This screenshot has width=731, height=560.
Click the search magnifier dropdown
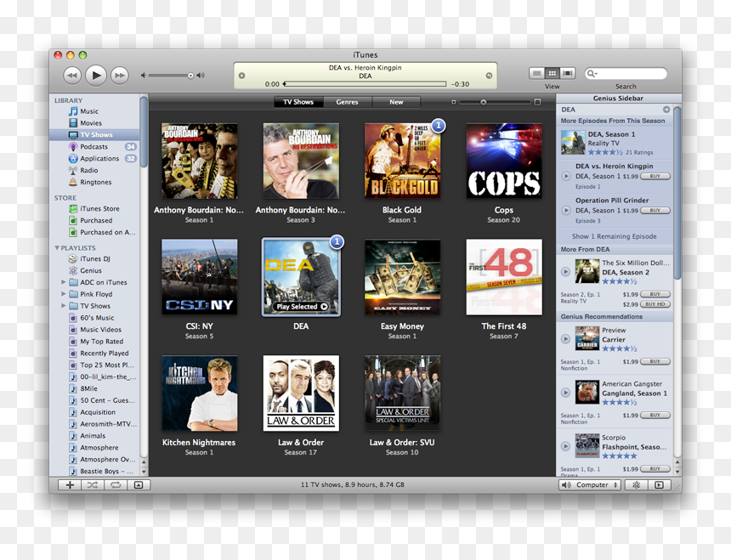click(x=592, y=74)
